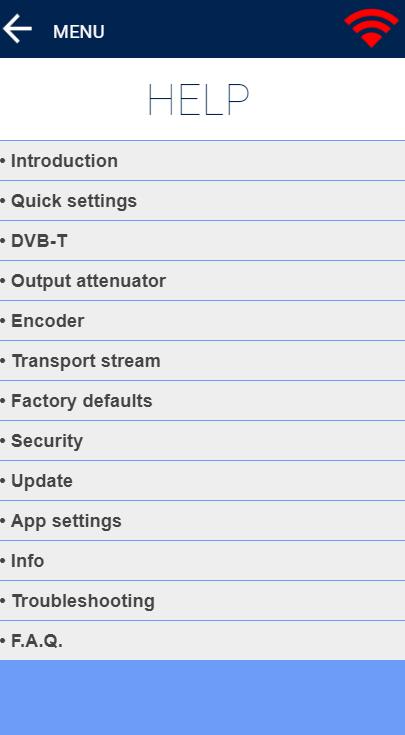This screenshot has height=735, width=405.
Task: Show the Troubleshooting help section
Action: point(202,601)
